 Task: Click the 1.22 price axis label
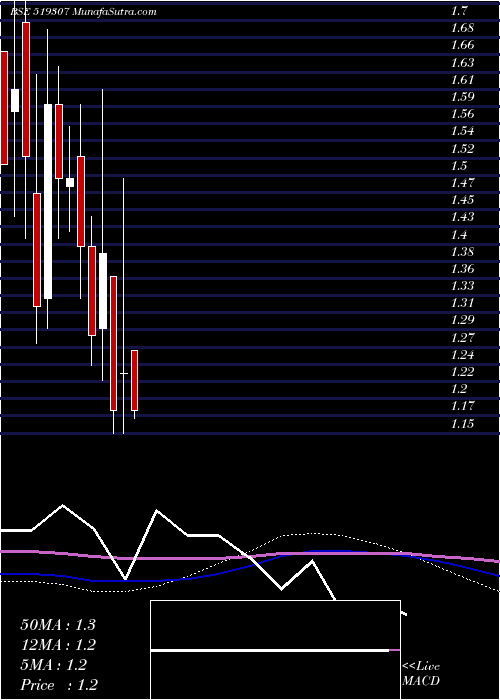(x=462, y=372)
